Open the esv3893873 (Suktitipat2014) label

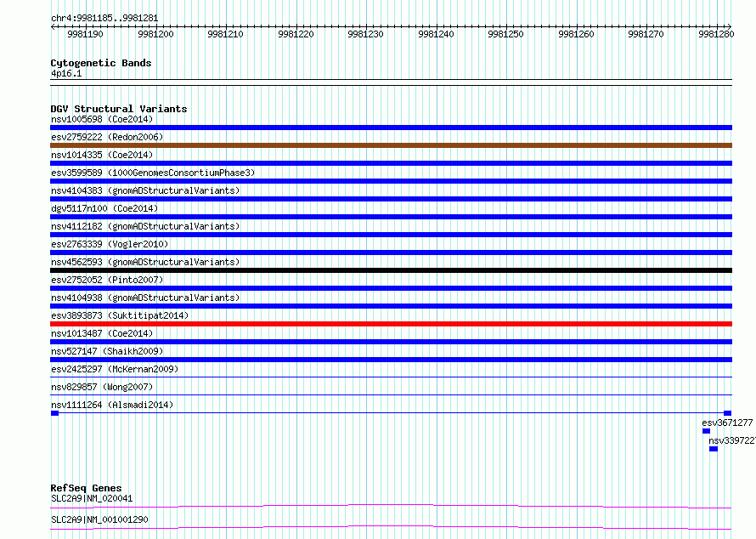[120, 315]
